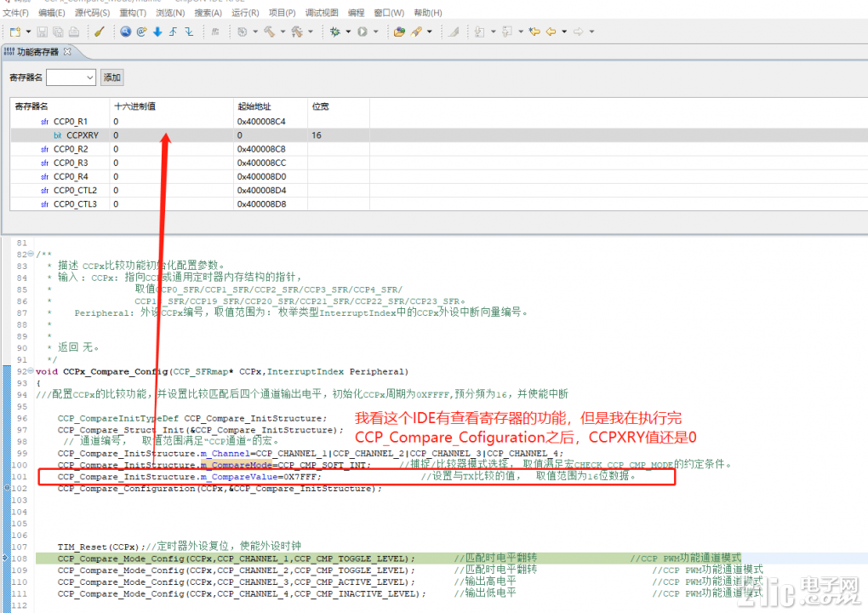
Task: Click the blue down arrow icon
Action: [157, 32]
